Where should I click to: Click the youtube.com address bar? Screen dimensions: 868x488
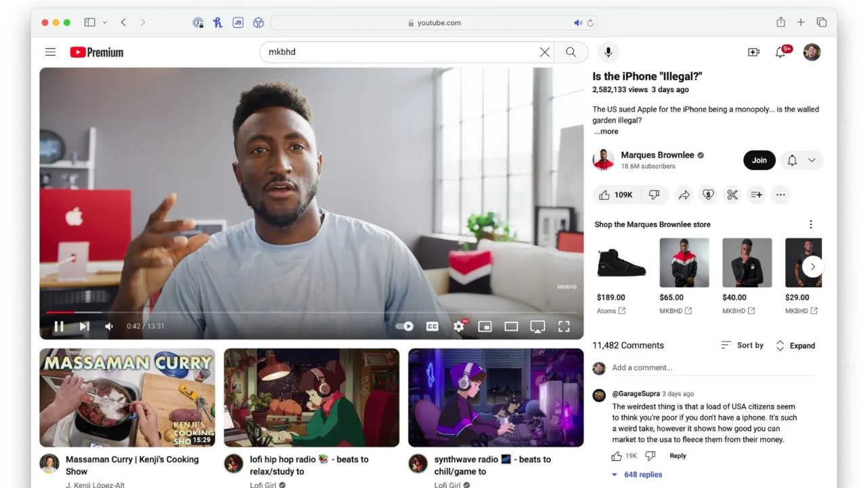tap(434, 22)
